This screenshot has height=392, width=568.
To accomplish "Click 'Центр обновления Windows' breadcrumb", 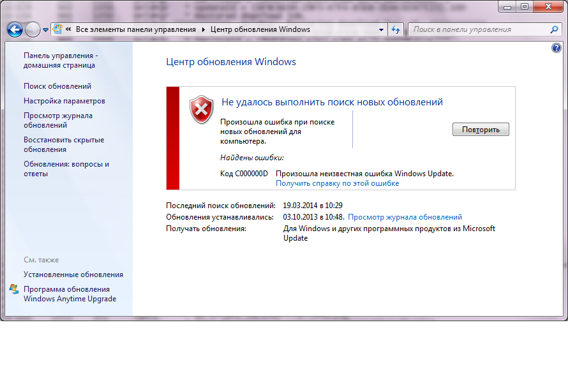I will (260, 29).
